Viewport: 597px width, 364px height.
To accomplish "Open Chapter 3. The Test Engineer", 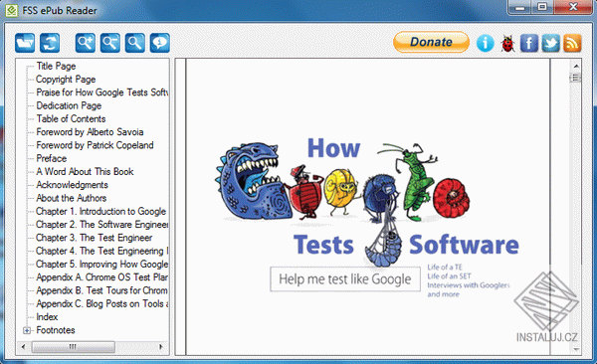I will [95, 238].
